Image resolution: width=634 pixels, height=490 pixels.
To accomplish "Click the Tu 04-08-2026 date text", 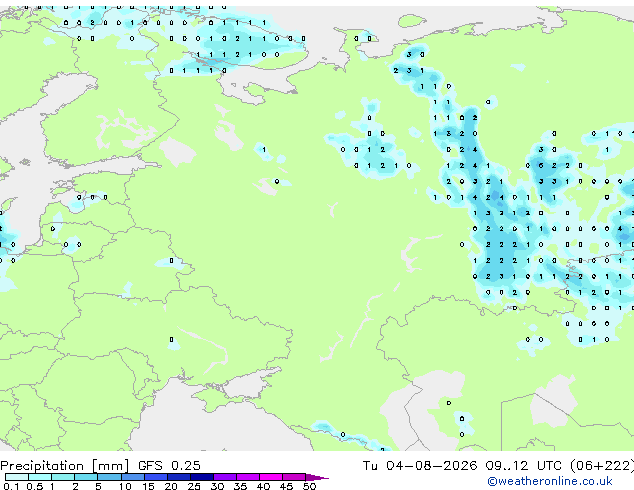I will [420, 465].
